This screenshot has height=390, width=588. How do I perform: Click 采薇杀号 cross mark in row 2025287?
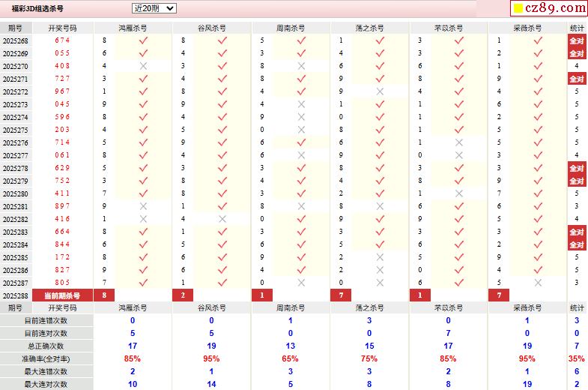pyautogui.click(x=538, y=283)
